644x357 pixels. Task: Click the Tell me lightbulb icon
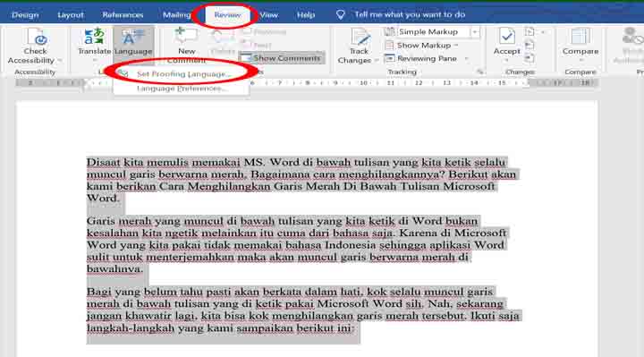pyautogui.click(x=341, y=15)
